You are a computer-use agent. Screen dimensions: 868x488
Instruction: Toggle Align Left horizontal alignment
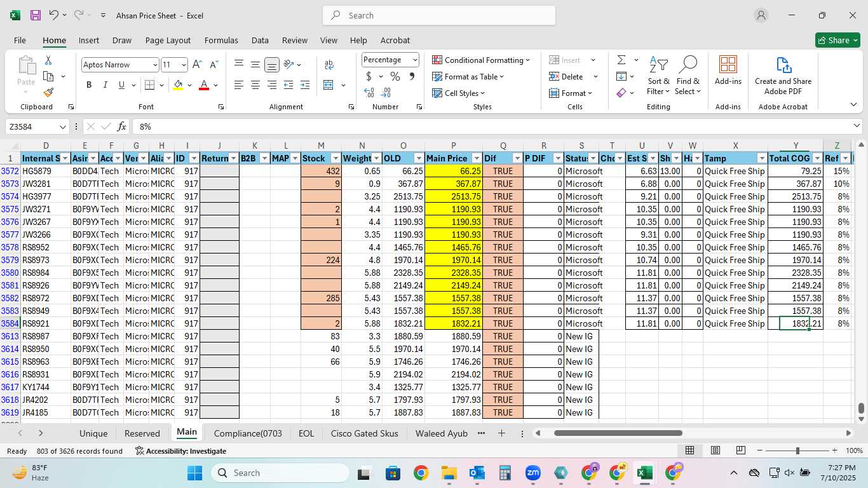(x=239, y=85)
